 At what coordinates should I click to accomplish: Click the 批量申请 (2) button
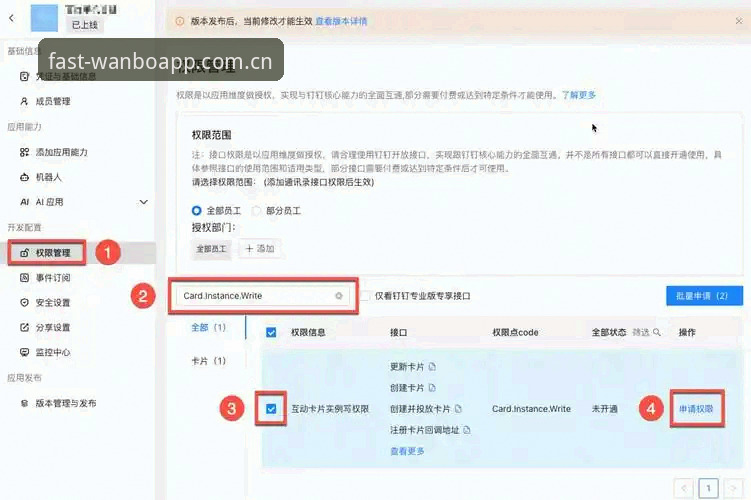point(704,296)
